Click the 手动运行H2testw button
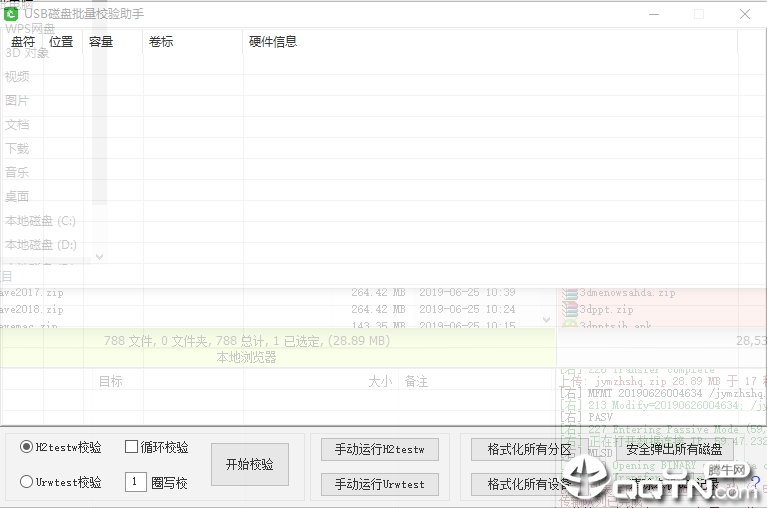767x508 pixels. click(x=380, y=449)
